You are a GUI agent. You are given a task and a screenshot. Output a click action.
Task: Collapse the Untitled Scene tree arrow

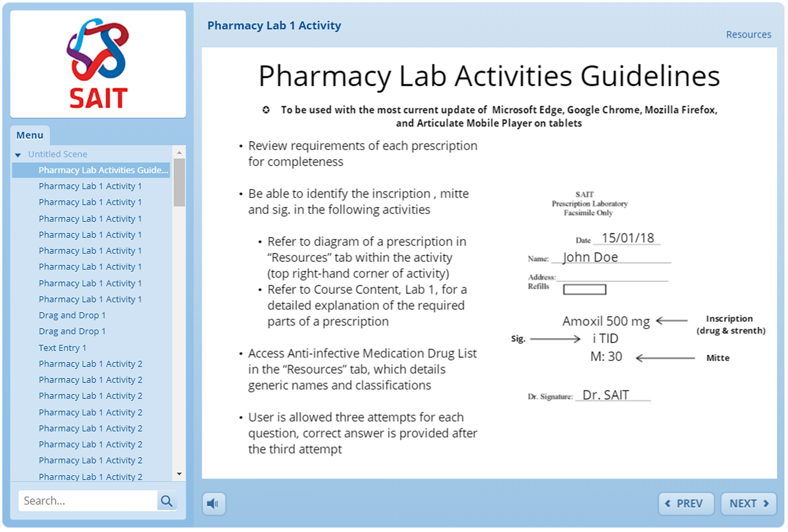18,155
